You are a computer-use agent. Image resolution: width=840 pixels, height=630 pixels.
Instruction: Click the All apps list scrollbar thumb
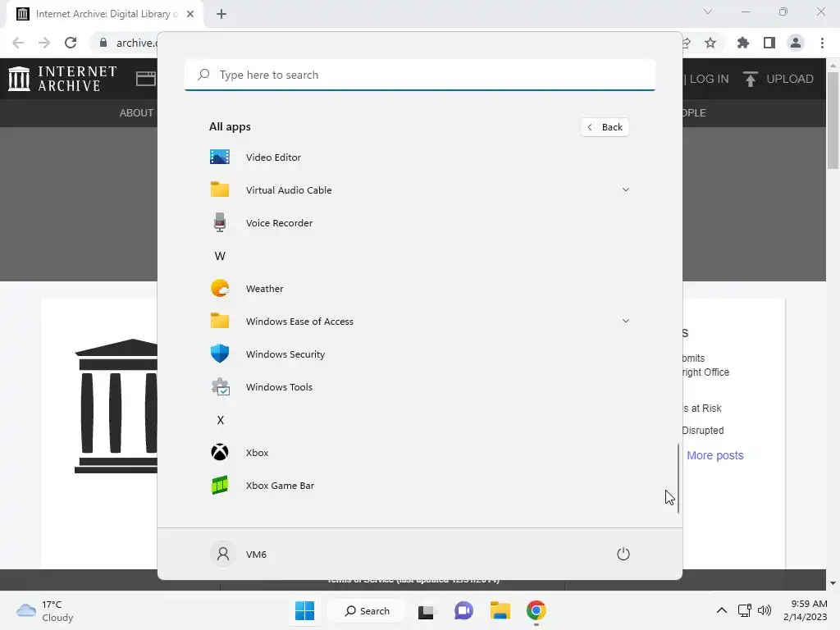click(678, 478)
